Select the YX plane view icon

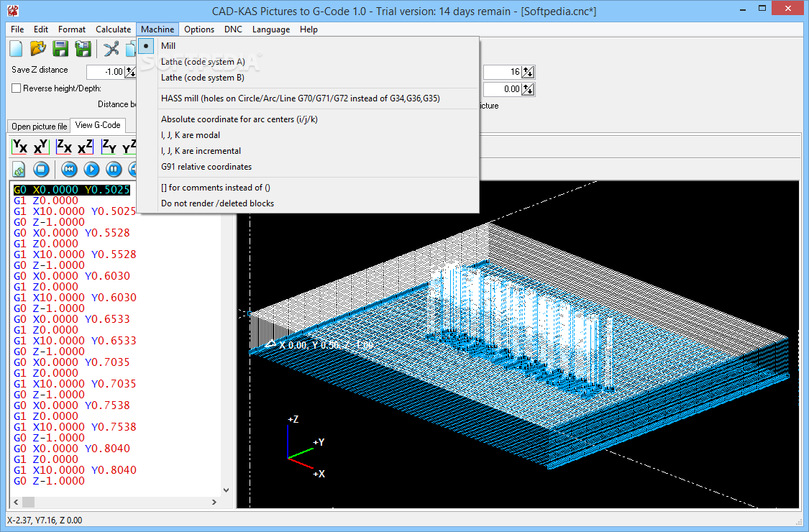click(19, 147)
